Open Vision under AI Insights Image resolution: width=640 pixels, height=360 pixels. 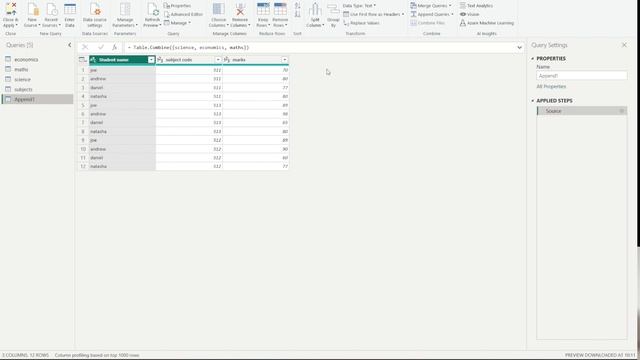coord(469,14)
